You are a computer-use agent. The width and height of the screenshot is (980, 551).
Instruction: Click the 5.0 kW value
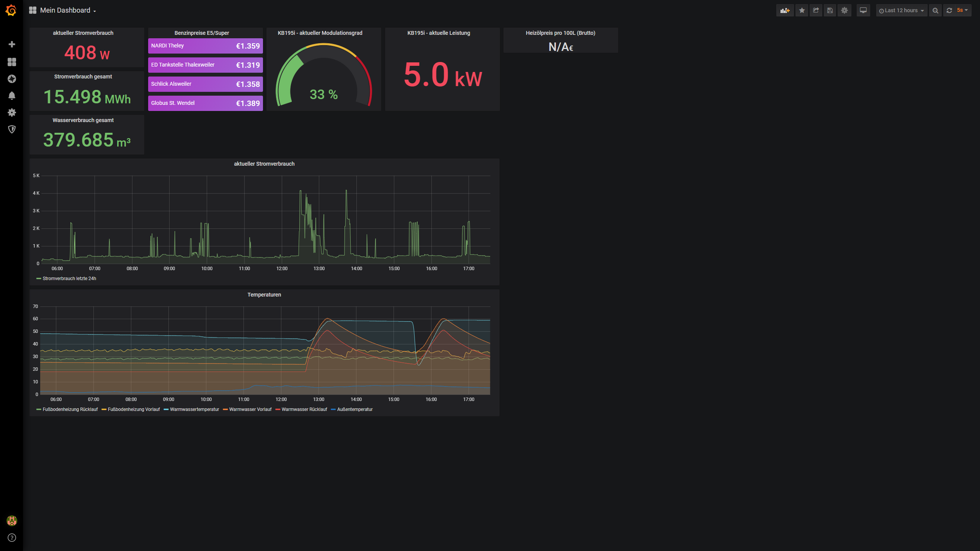[443, 75]
